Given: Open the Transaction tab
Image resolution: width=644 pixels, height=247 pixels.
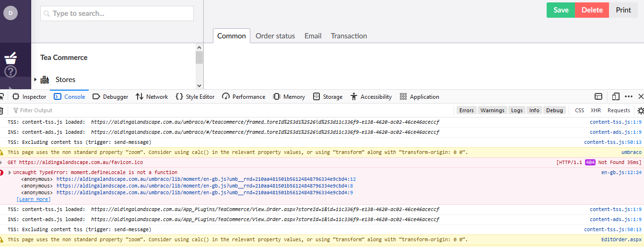Looking at the screenshot, I should (x=349, y=35).
